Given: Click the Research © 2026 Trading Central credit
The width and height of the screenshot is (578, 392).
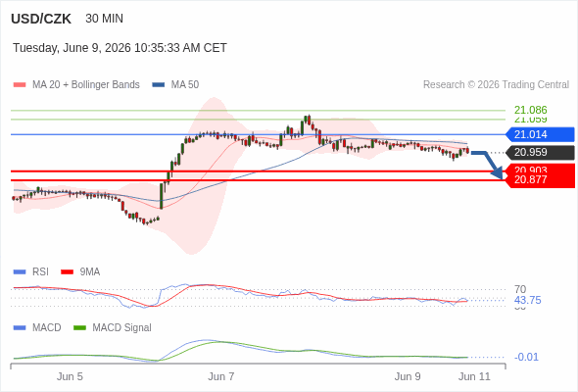Looking at the screenshot, I should [x=496, y=85].
